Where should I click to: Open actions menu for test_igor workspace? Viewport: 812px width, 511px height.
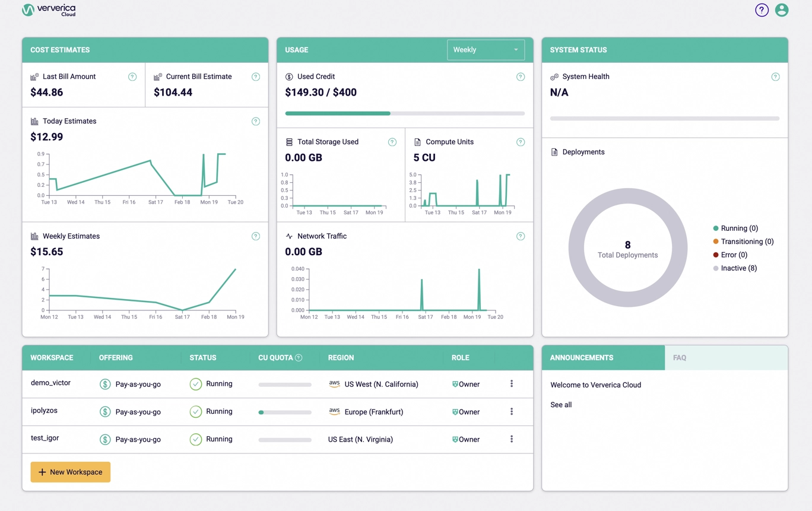pyautogui.click(x=512, y=439)
